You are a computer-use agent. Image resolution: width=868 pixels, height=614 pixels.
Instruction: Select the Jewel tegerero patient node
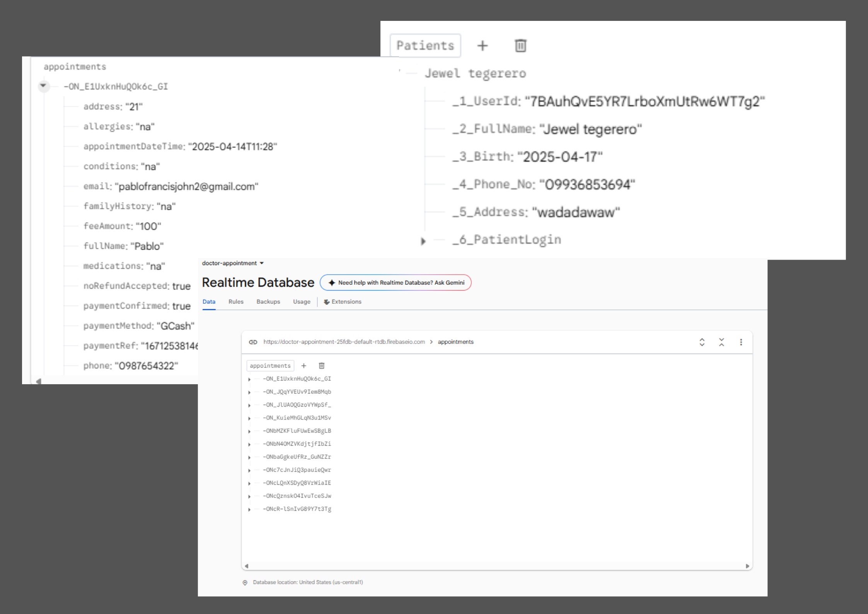coord(475,73)
